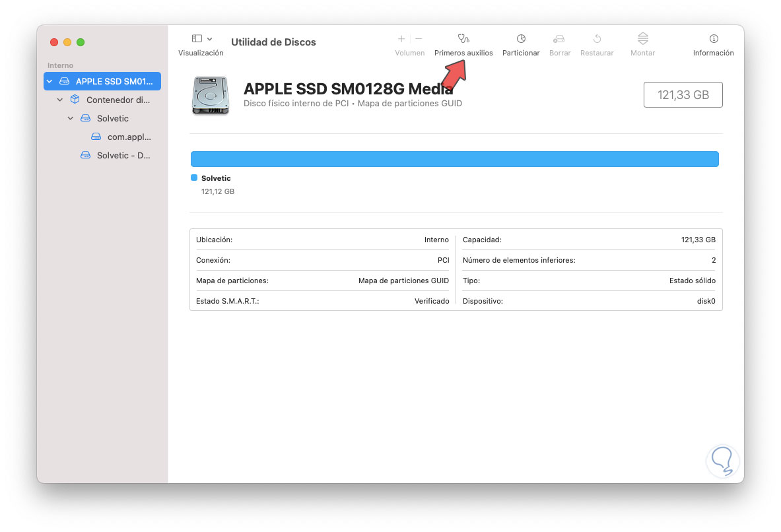
Task: Click the Borrar erase disk icon
Action: 559,39
